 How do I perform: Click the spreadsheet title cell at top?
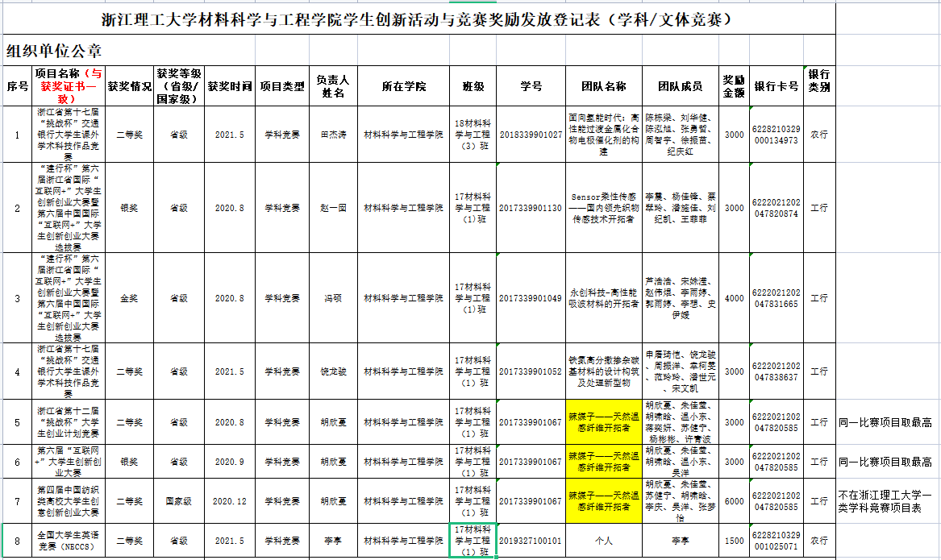coord(418,19)
